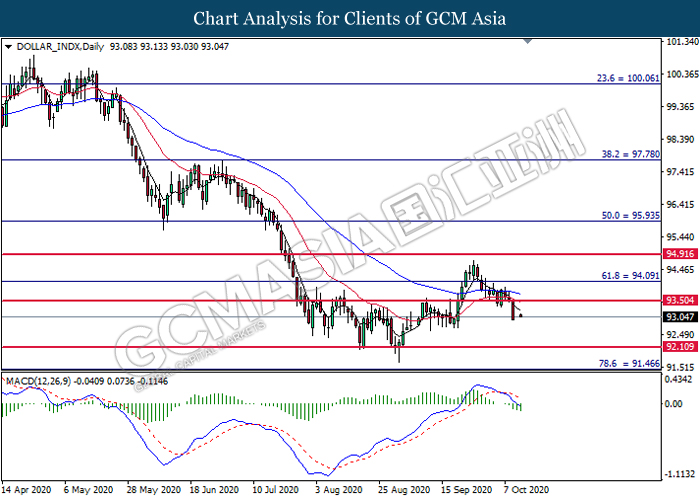Screen dimensions: 700x500
Task: Click the dropdown triangle beside DOLLAR_INDX,Daily
Action: (8, 46)
